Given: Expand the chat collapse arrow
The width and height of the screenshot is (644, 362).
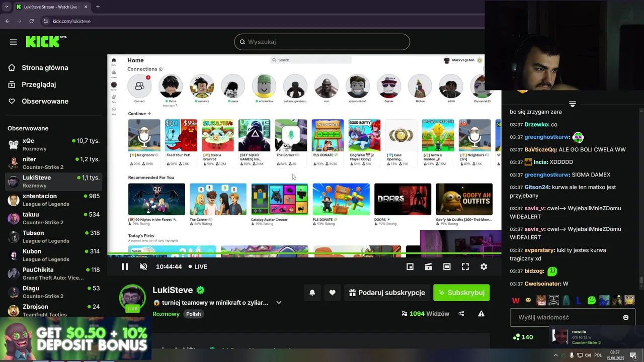Looking at the screenshot, I should coord(572,104).
